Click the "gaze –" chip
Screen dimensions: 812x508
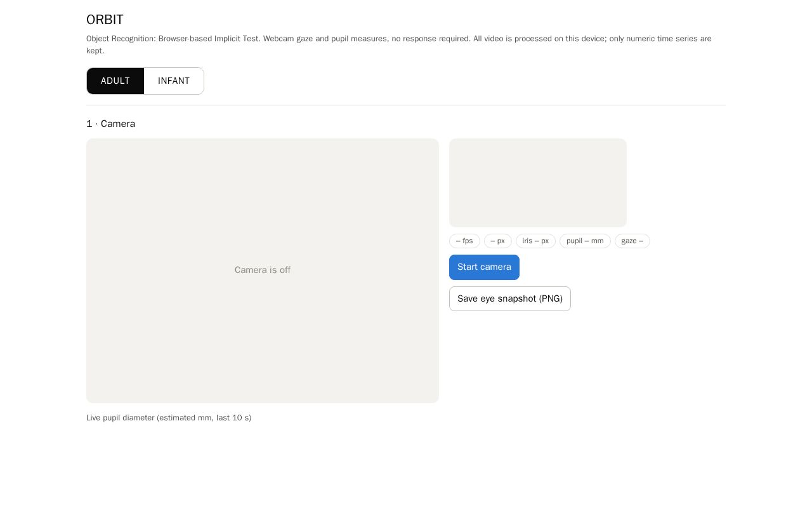click(632, 241)
